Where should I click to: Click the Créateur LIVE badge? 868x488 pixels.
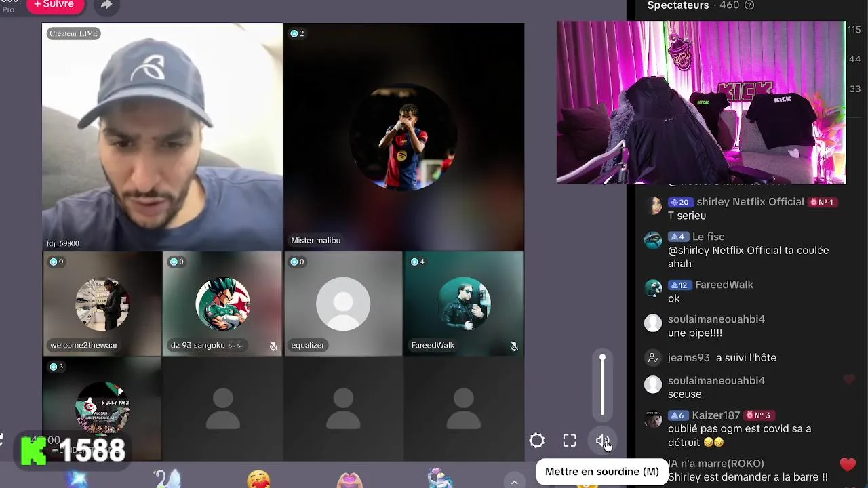[73, 33]
